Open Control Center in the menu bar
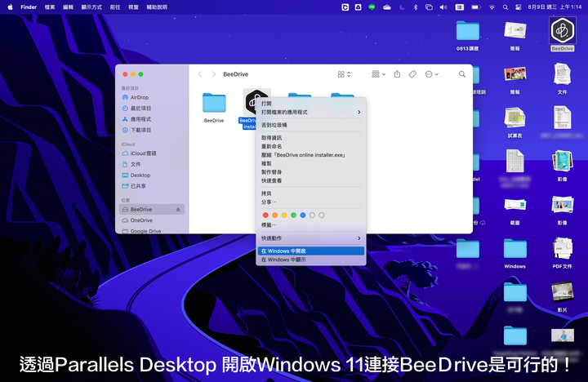Screen dimensions: 588x382 coord(519,7)
